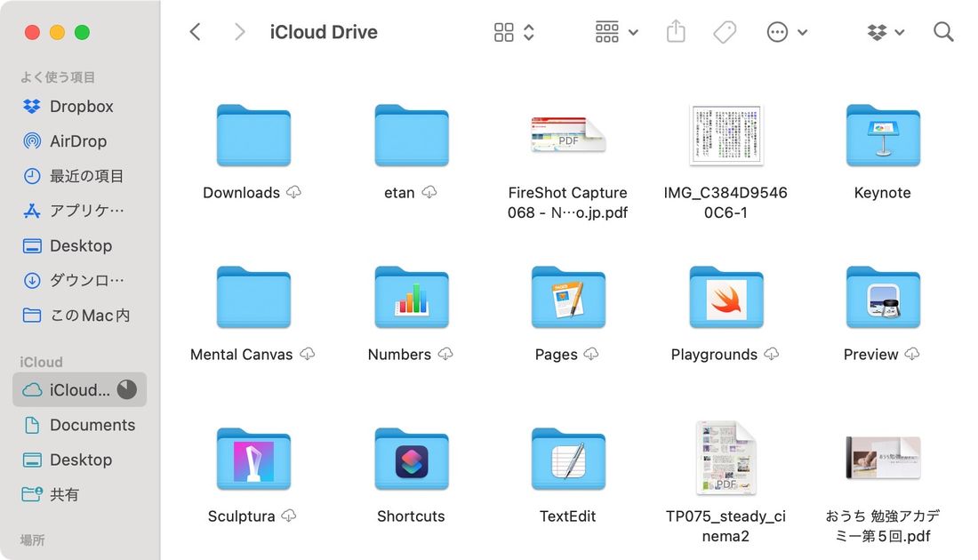The width and height of the screenshot is (978, 560).
Task: Switch to icon grid view
Action: coord(504,32)
